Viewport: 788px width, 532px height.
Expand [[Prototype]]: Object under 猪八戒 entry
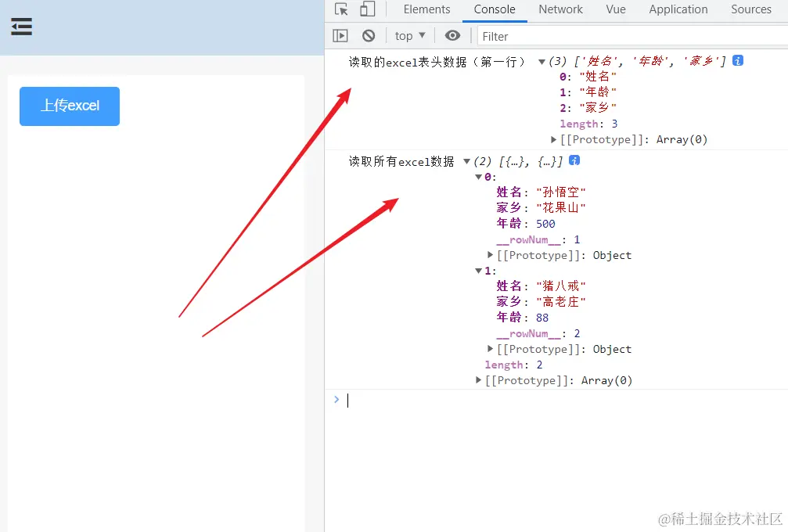pyautogui.click(x=490, y=349)
